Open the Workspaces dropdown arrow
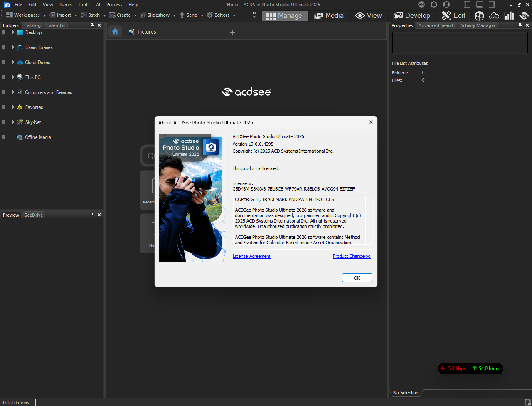 tap(44, 15)
